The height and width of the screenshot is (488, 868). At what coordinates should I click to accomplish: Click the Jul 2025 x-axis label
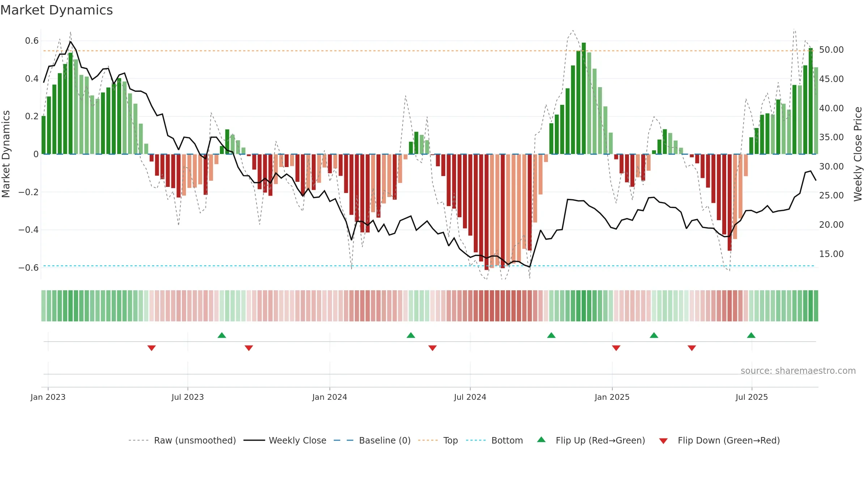(752, 397)
